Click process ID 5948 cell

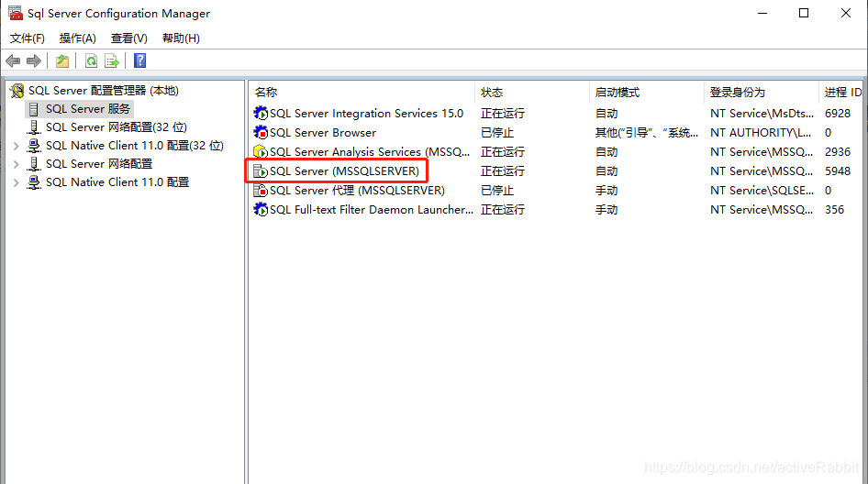tap(838, 170)
